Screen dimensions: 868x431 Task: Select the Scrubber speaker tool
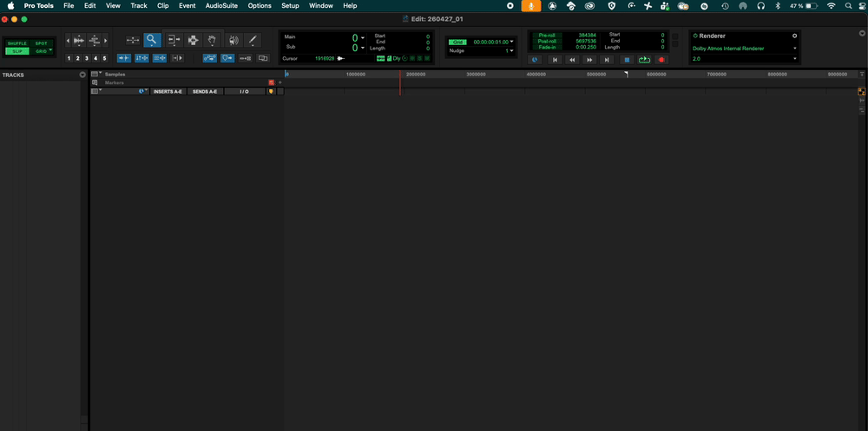234,40
